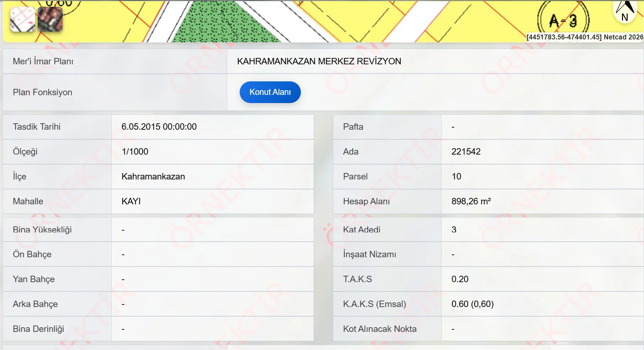Select the Tasdik Tarihi value 6.05.2015 00:00:00
644x350 pixels.
(x=159, y=127)
